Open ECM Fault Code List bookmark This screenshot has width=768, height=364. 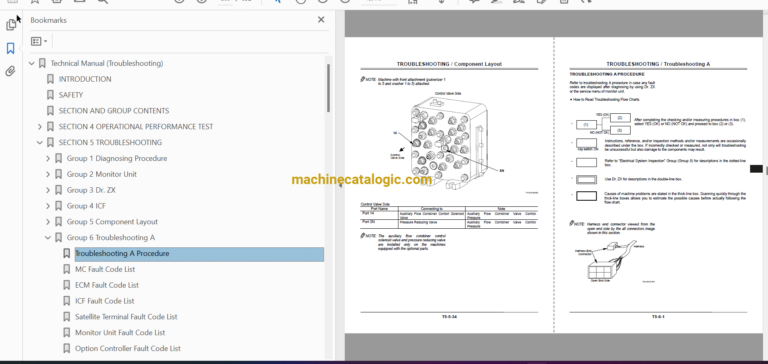pyautogui.click(x=107, y=285)
